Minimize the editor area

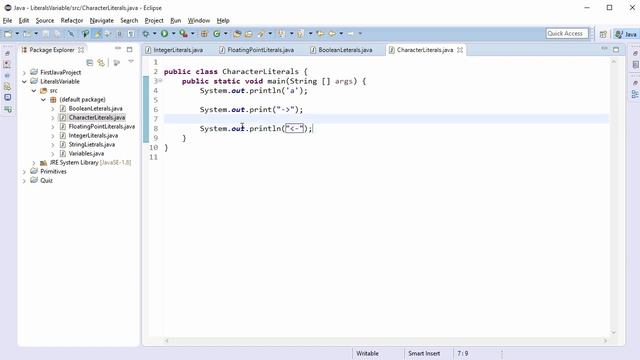pyautogui.click(x=604, y=49)
